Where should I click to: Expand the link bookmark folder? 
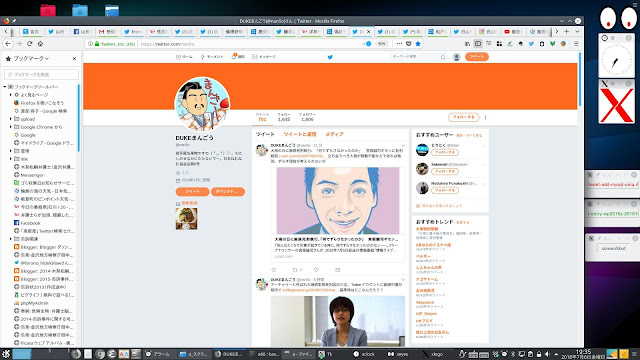(x=11, y=159)
